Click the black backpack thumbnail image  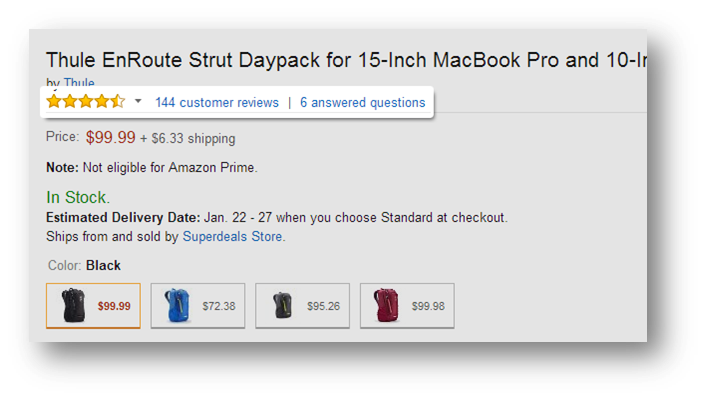click(73, 305)
